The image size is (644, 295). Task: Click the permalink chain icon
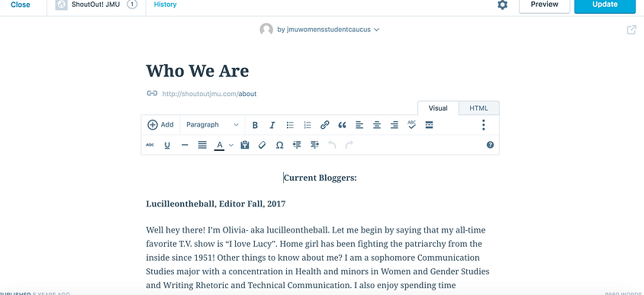[152, 93]
